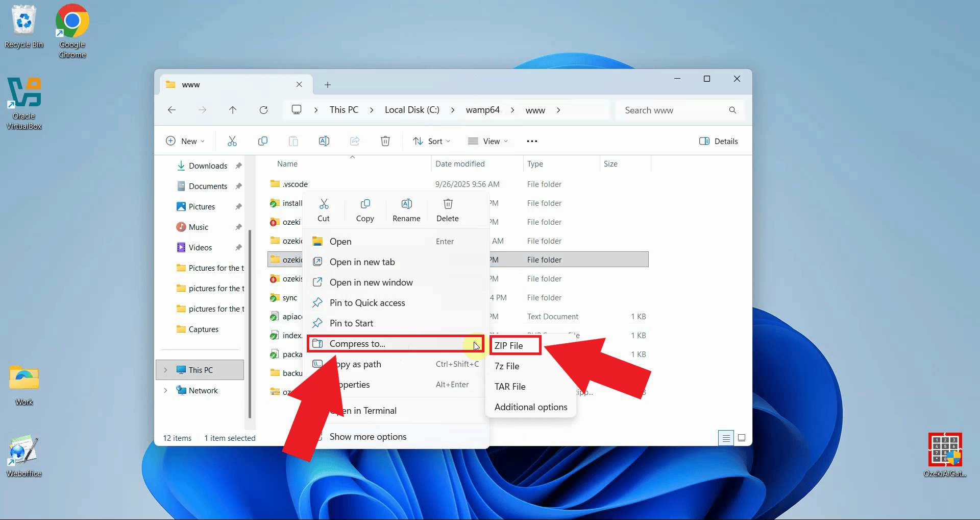This screenshot has height=520, width=980.
Task: Click inside the Search www field
Action: click(x=669, y=110)
